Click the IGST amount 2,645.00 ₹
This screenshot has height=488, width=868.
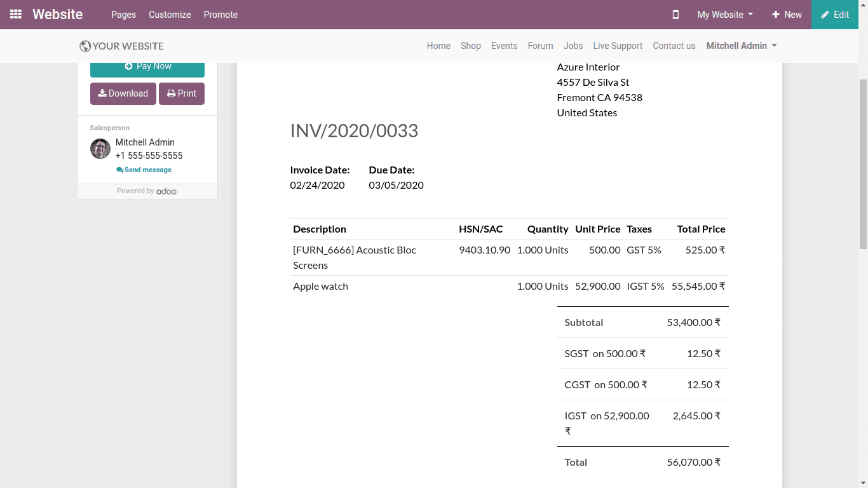click(x=696, y=416)
